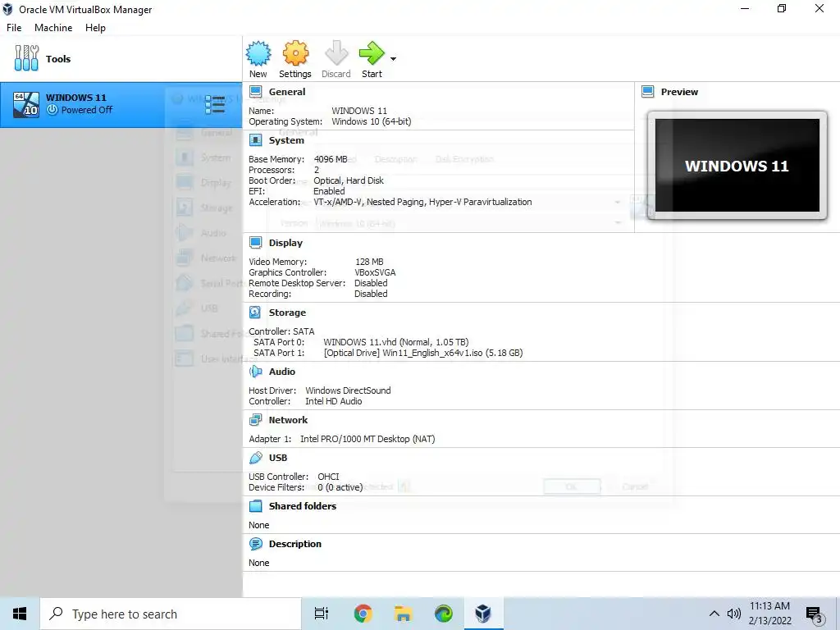Image resolution: width=840 pixels, height=630 pixels.
Task: Click the Intel PRO/1000 MT Desktop adapter text
Action: 367,439
